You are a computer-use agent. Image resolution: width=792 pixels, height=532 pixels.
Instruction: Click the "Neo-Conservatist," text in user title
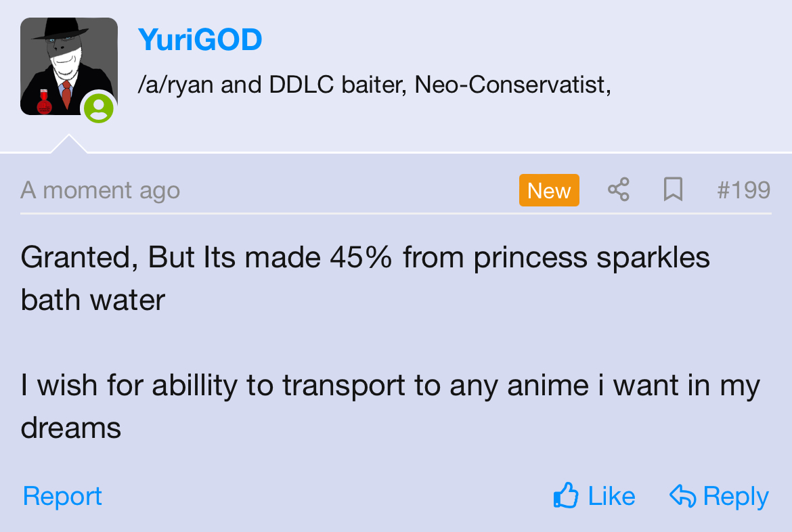click(x=512, y=85)
